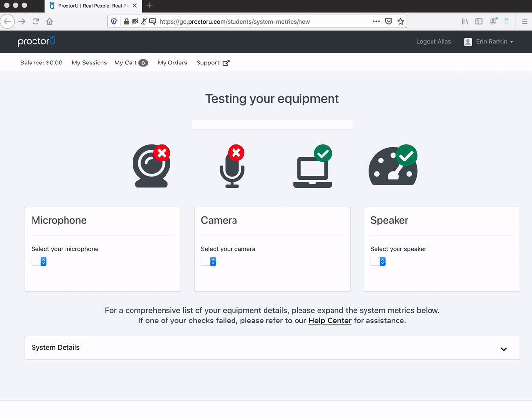
Task: Bookmark this page with star icon
Action: tap(400, 21)
